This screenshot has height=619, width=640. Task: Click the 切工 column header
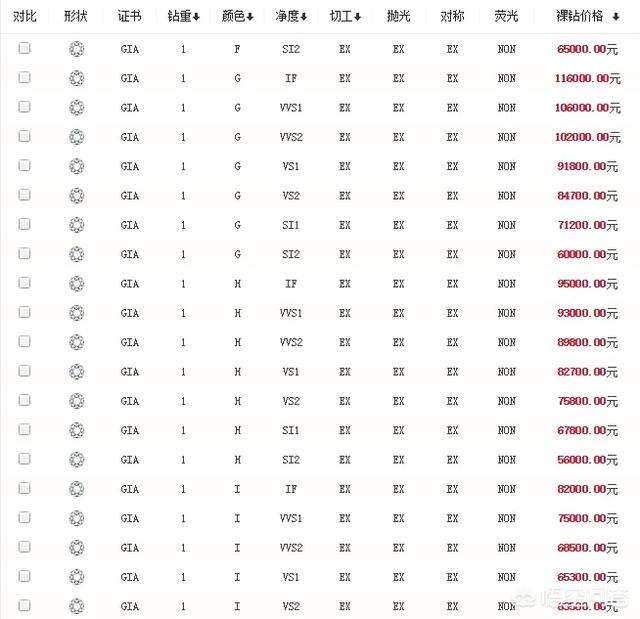tap(345, 16)
